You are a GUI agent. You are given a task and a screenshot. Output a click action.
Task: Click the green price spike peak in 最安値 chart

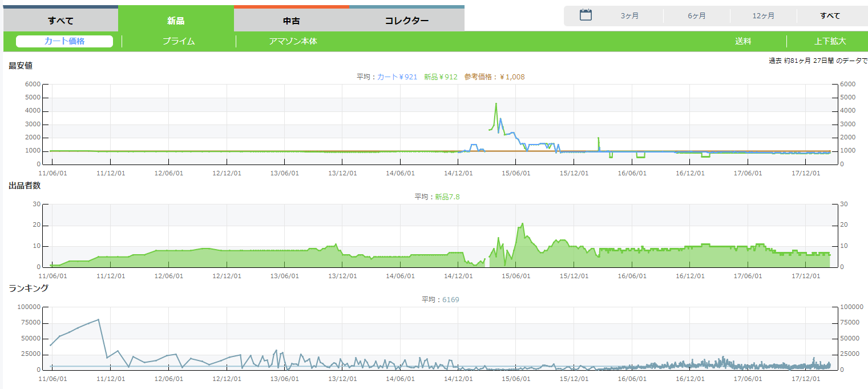496,104
